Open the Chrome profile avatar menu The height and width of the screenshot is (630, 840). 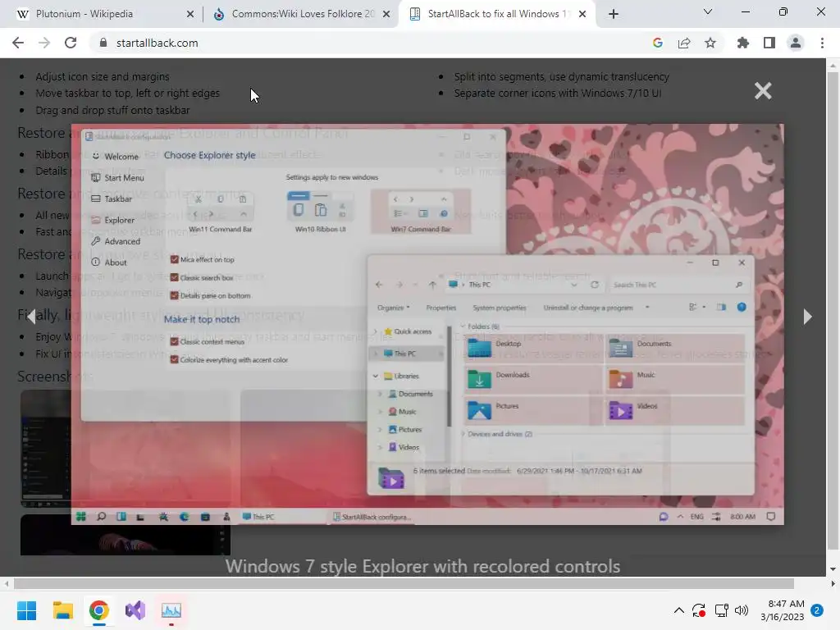[796, 43]
